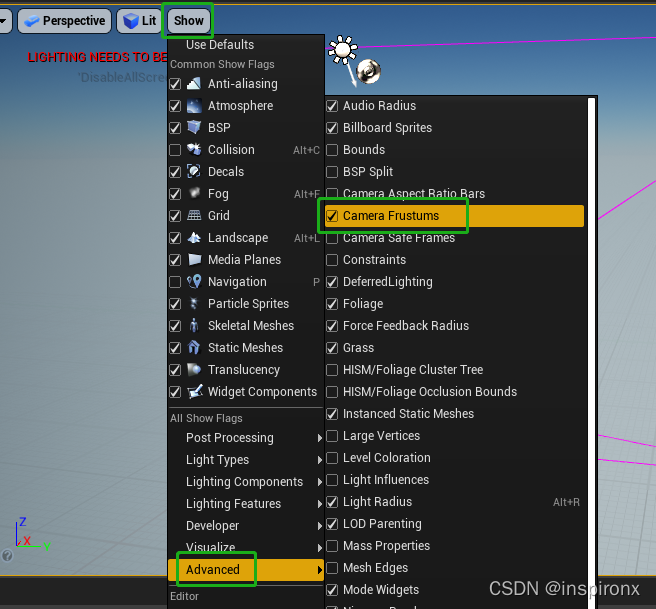The height and width of the screenshot is (609, 656).
Task: Toggle Camera Safe Frames entry
Action: tap(455, 238)
